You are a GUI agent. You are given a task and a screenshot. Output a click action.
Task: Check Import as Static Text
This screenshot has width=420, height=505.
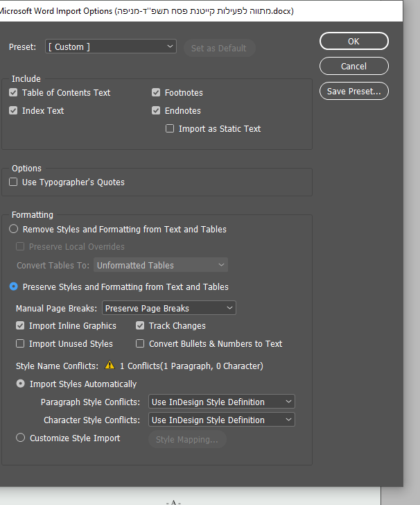point(170,128)
